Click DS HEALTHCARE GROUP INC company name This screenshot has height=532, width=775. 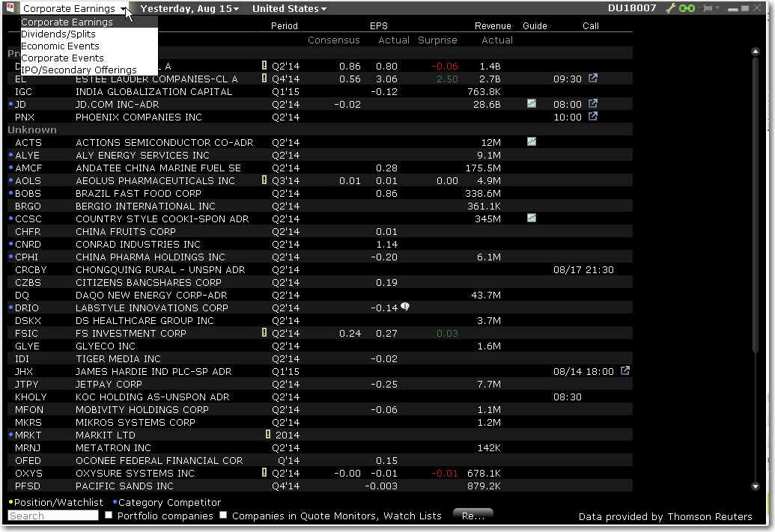[x=145, y=320]
